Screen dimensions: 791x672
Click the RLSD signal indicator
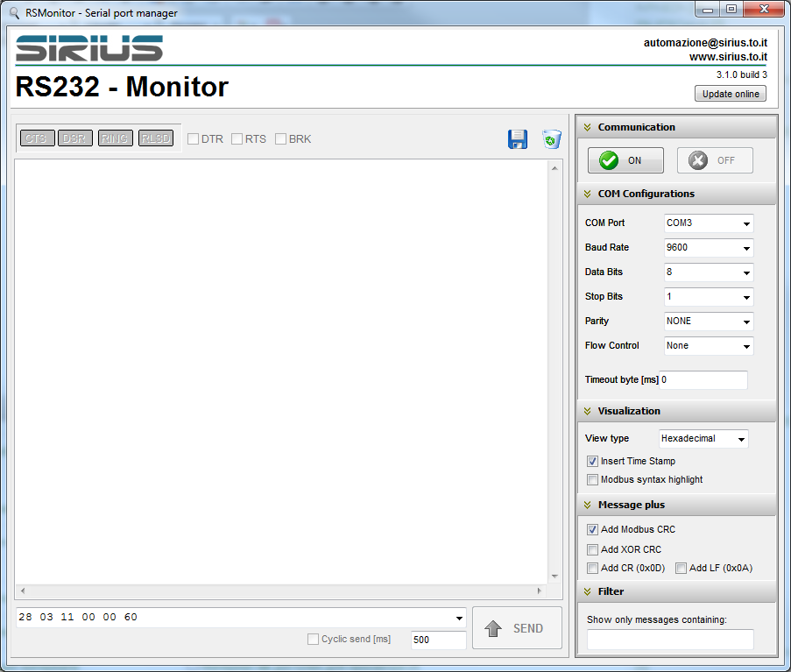(x=156, y=138)
